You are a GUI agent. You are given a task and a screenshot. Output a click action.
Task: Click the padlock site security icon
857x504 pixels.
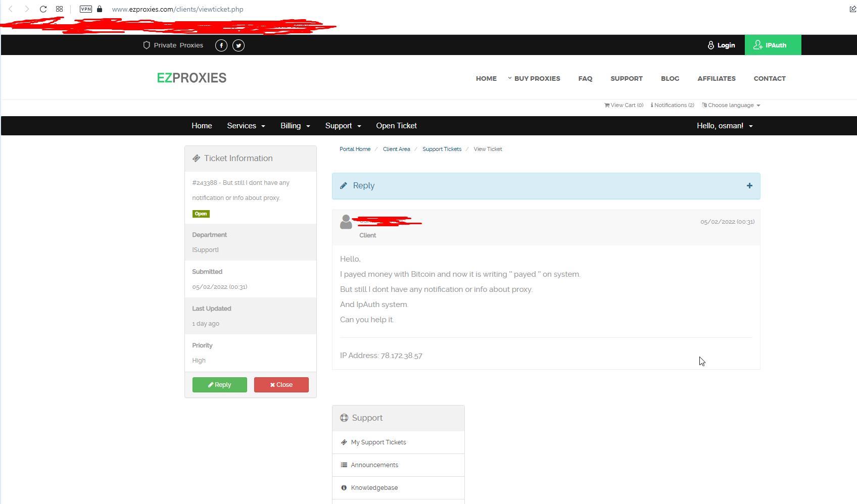100,9
